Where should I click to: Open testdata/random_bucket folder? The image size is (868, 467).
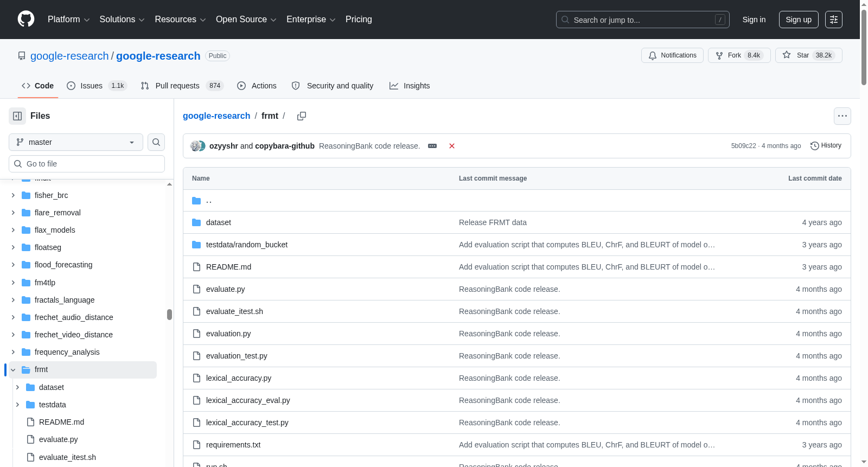coord(247,245)
